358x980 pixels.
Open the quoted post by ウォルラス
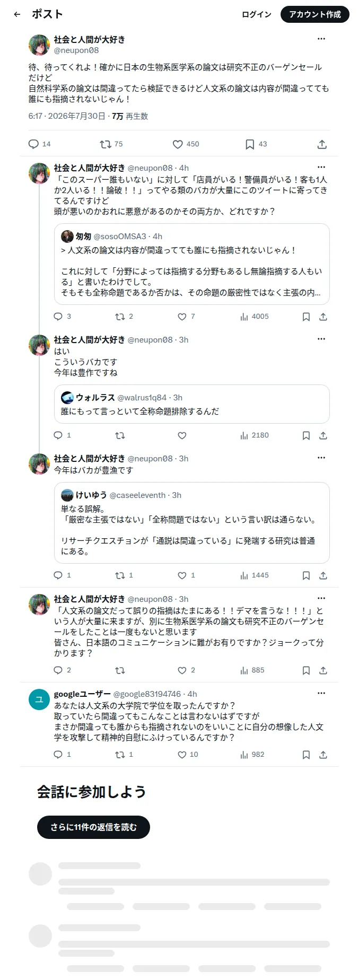point(192,404)
